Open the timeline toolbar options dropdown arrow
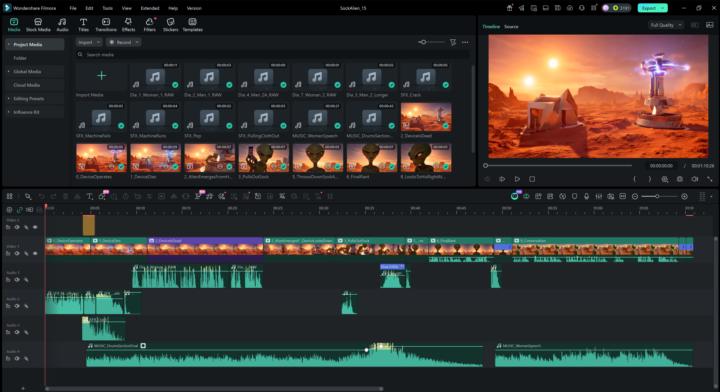Viewport: 720px width, 392px height. click(x=711, y=196)
